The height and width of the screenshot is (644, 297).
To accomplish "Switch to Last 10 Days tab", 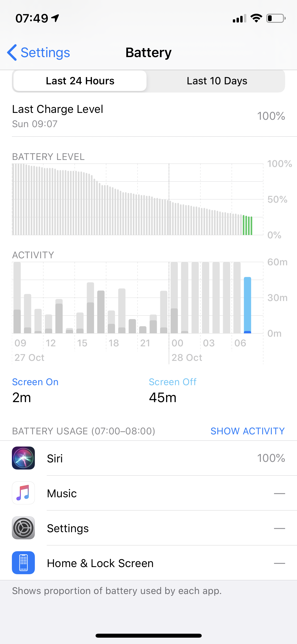I will point(217,81).
